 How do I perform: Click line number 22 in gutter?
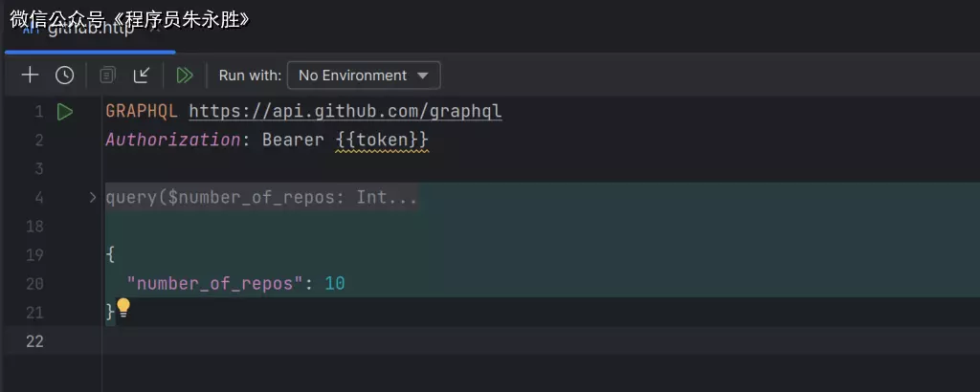coord(34,341)
